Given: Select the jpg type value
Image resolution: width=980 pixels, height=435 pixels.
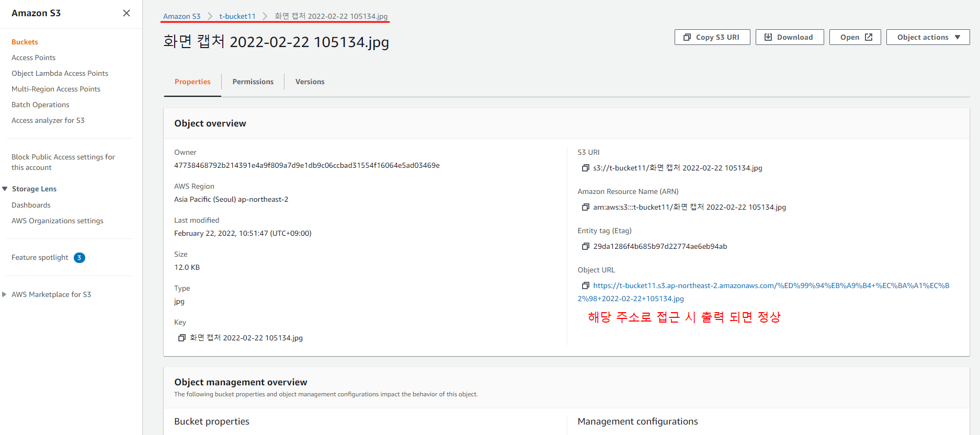Looking at the screenshot, I should pyautogui.click(x=179, y=302).
